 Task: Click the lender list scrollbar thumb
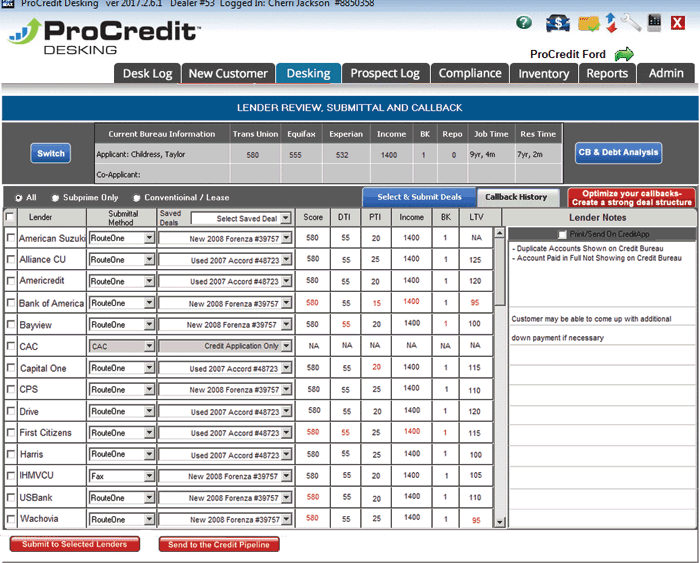coord(500,271)
